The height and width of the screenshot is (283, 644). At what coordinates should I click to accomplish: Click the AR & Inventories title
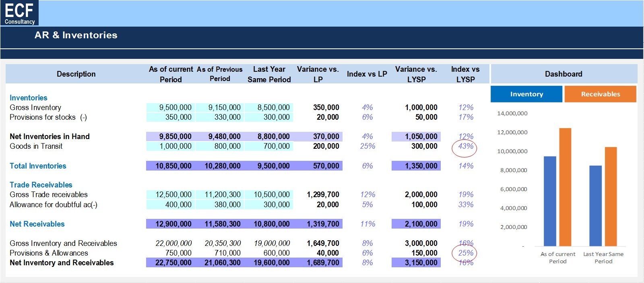click(76, 35)
